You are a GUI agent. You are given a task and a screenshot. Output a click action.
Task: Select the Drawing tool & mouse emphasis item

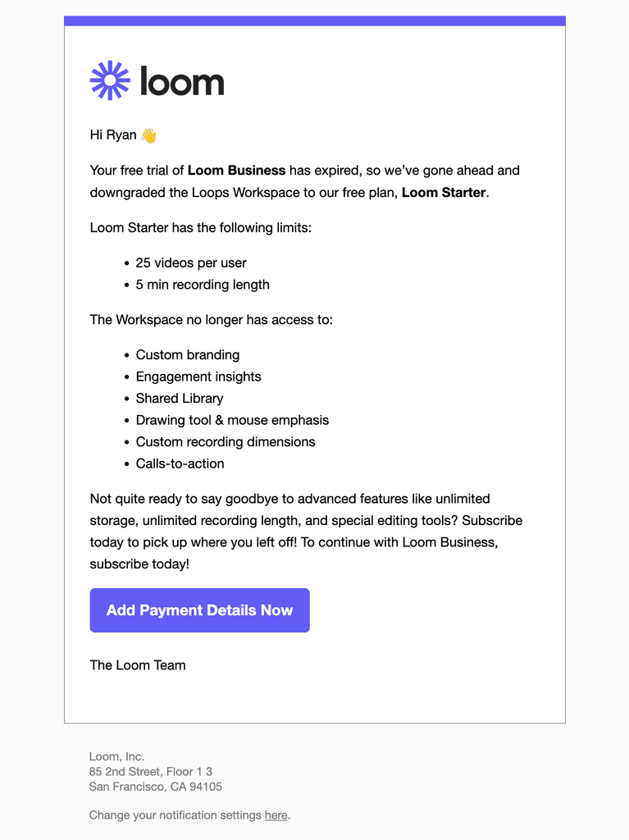pyautogui.click(x=232, y=420)
